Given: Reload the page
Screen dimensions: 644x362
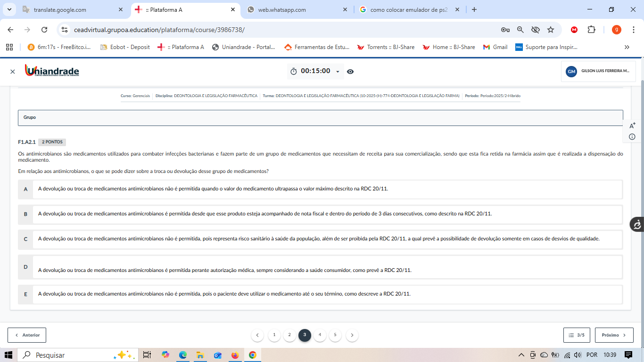Looking at the screenshot, I should click(44, 30).
